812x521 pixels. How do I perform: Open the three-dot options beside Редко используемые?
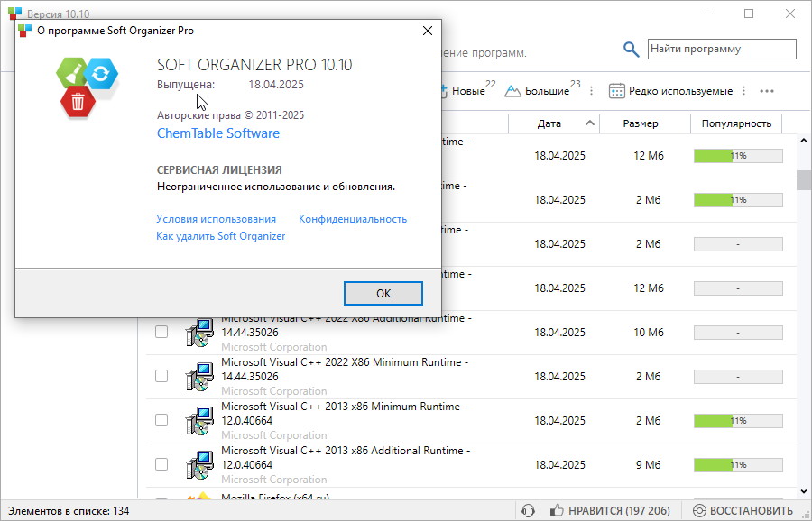pos(743,91)
